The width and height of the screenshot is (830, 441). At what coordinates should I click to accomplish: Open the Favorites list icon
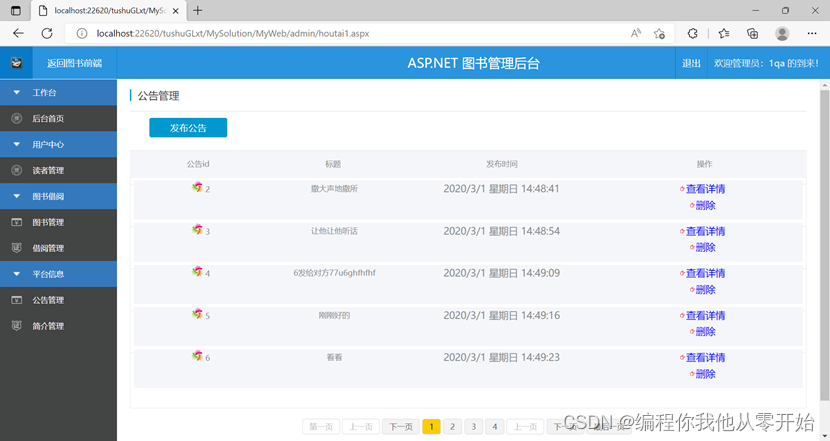click(x=724, y=33)
